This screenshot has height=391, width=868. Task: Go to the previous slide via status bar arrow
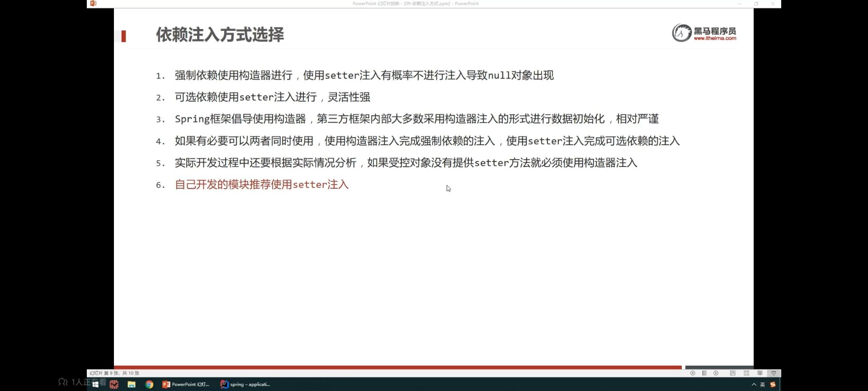(693, 373)
